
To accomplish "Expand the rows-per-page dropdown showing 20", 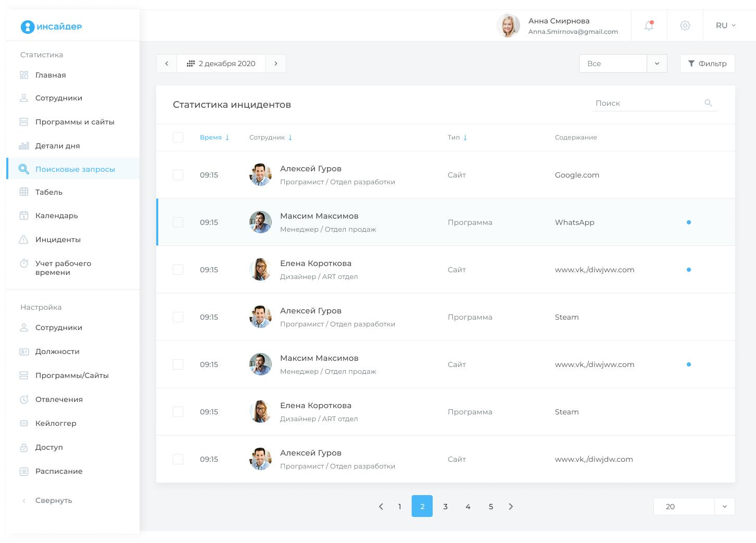I will 724,507.
